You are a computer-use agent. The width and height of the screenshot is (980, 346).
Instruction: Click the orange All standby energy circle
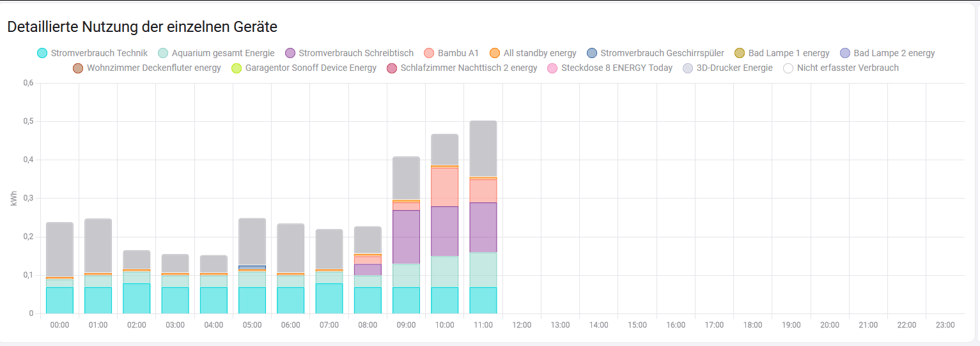tap(495, 53)
